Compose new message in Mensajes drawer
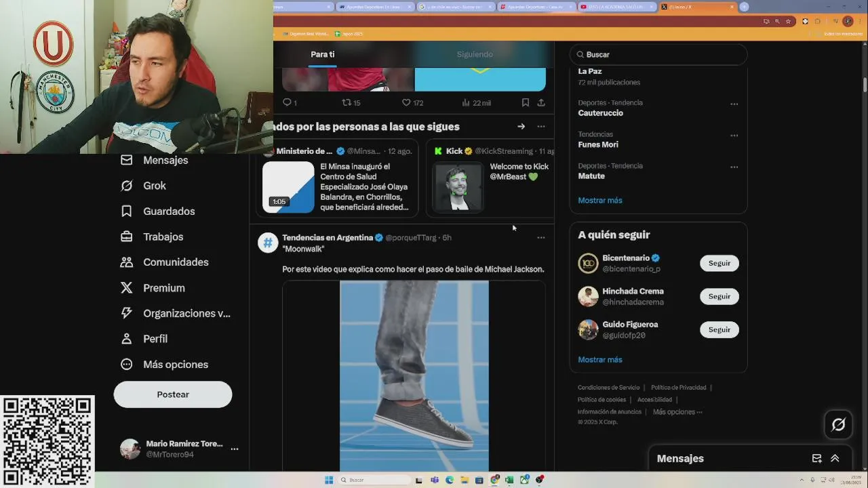This screenshot has width=868, height=488. pyautogui.click(x=816, y=459)
